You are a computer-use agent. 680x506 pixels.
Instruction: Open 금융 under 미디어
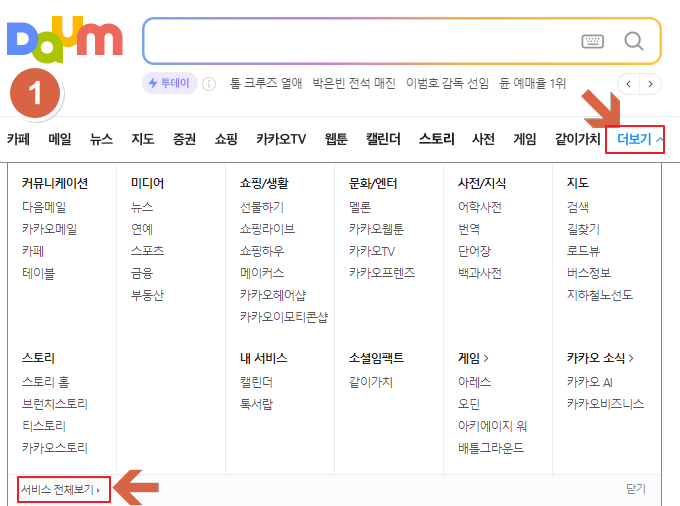tap(142, 273)
